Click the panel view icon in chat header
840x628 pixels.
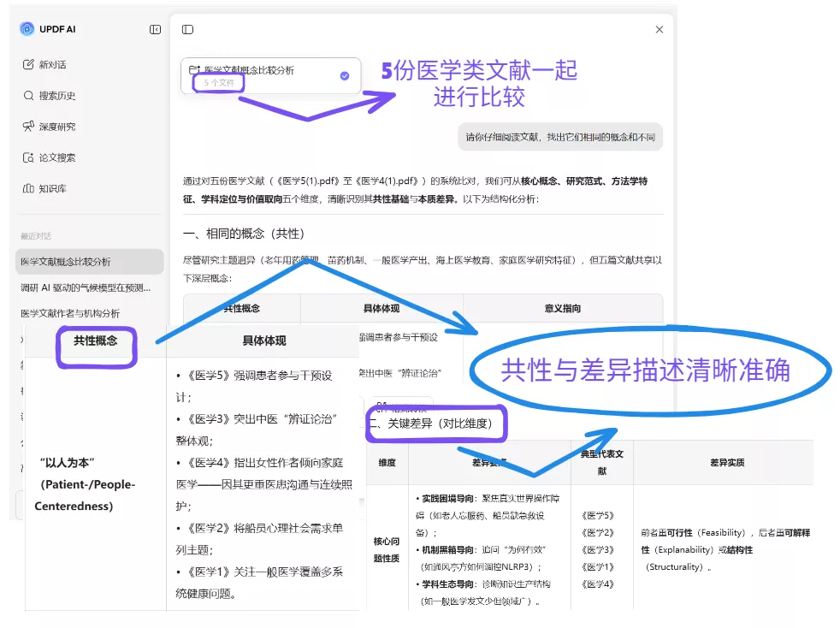187,28
